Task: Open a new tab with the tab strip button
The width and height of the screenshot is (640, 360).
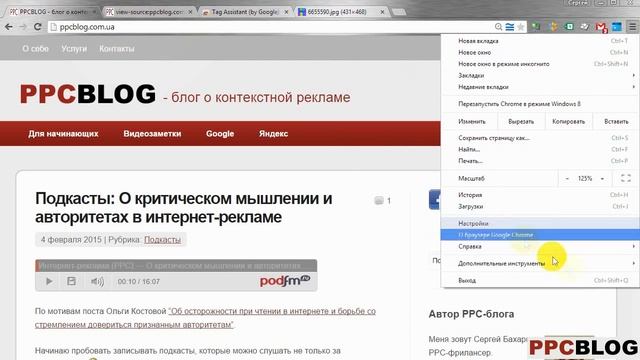Action: point(399,12)
